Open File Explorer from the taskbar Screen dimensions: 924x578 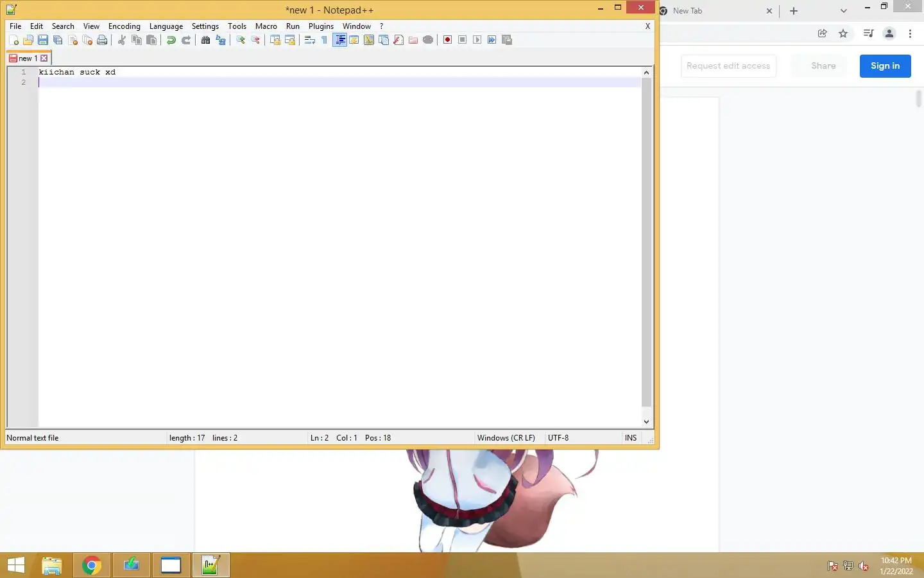52,565
